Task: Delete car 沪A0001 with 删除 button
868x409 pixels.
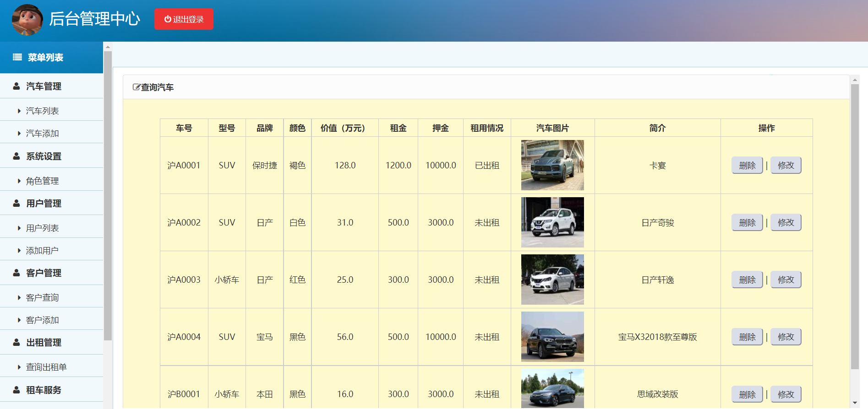Action: [747, 165]
